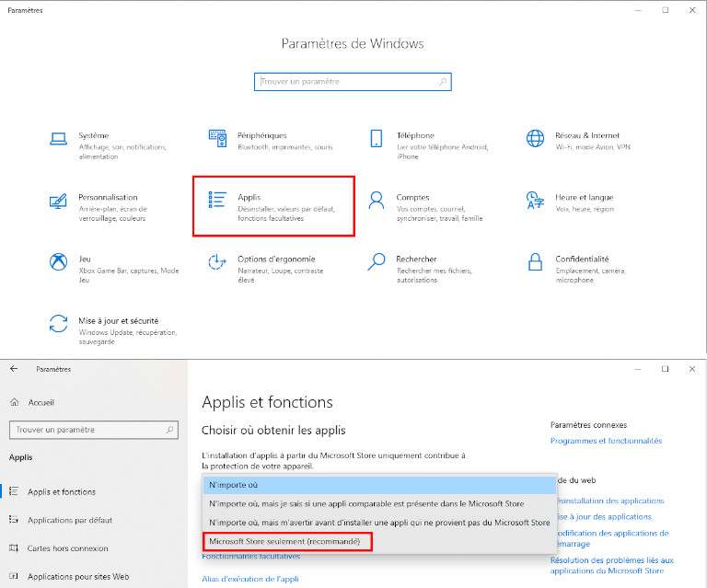Screen dimensions: 707x588
Task: Open Cartes hors connexion in sidebar
Action: click(x=67, y=548)
